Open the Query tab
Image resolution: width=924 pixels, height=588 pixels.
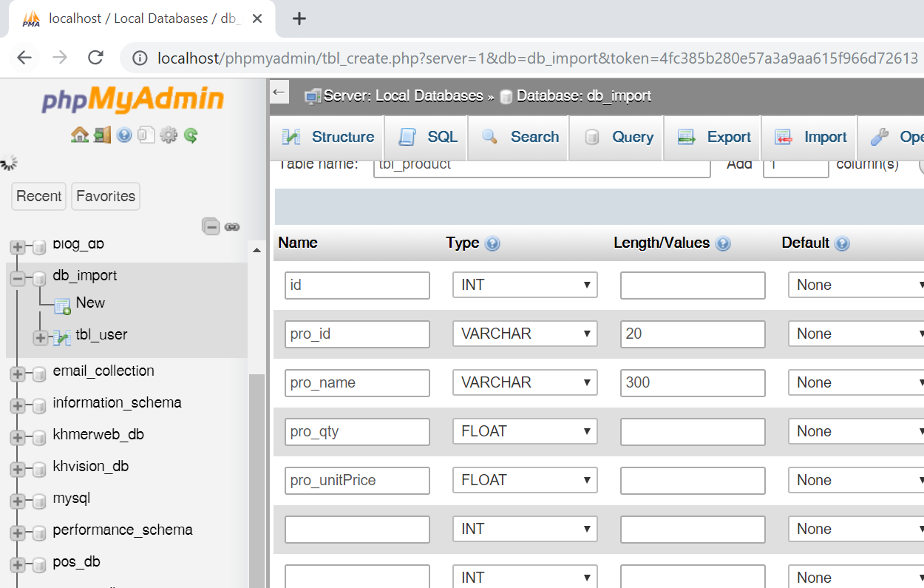coord(616,137)
